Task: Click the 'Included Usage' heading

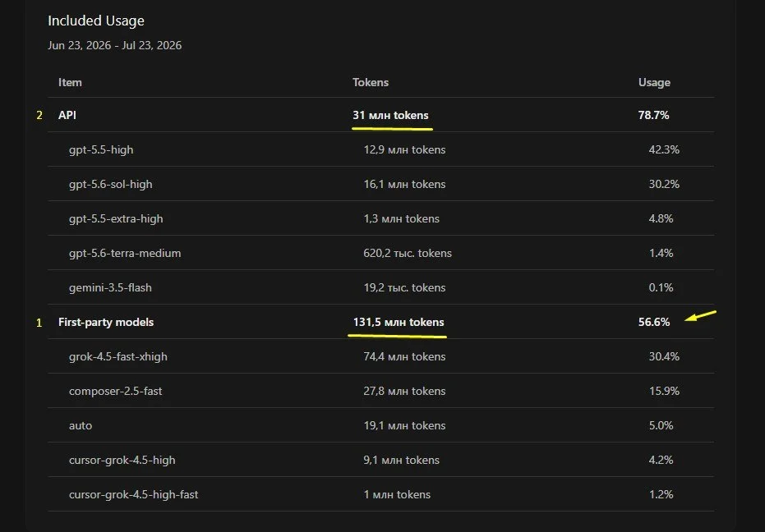Action: 96,21
